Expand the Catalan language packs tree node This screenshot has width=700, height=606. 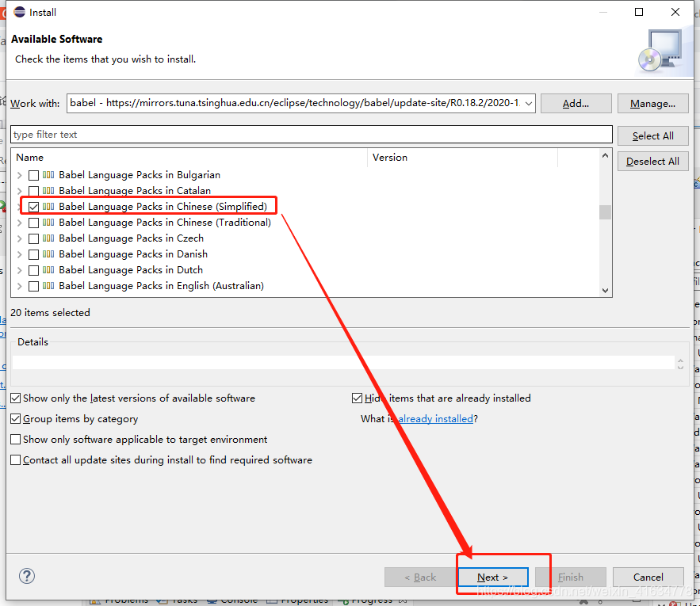(x=19, y=191)
